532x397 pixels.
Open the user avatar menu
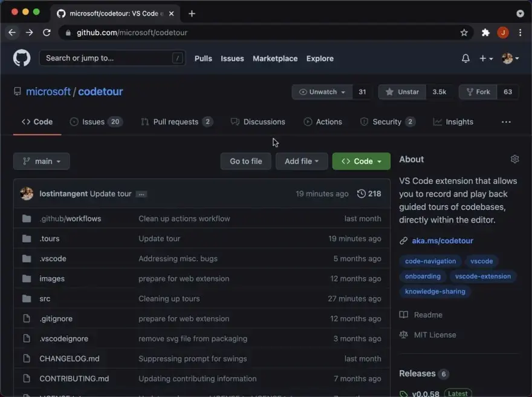coord(510,59)
